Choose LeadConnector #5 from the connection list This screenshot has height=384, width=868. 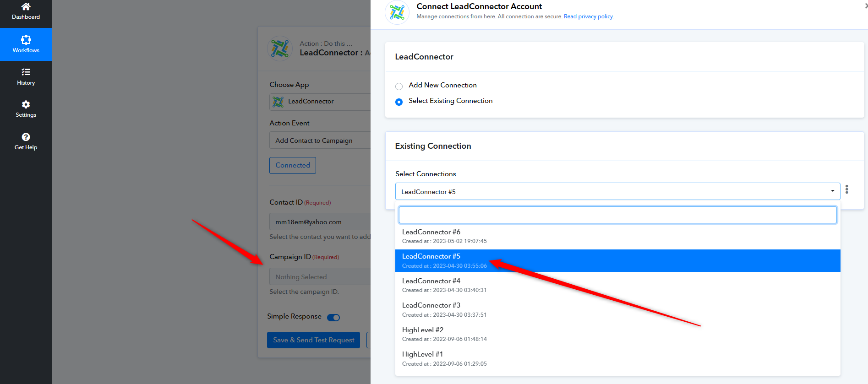(x=617, y=261)
